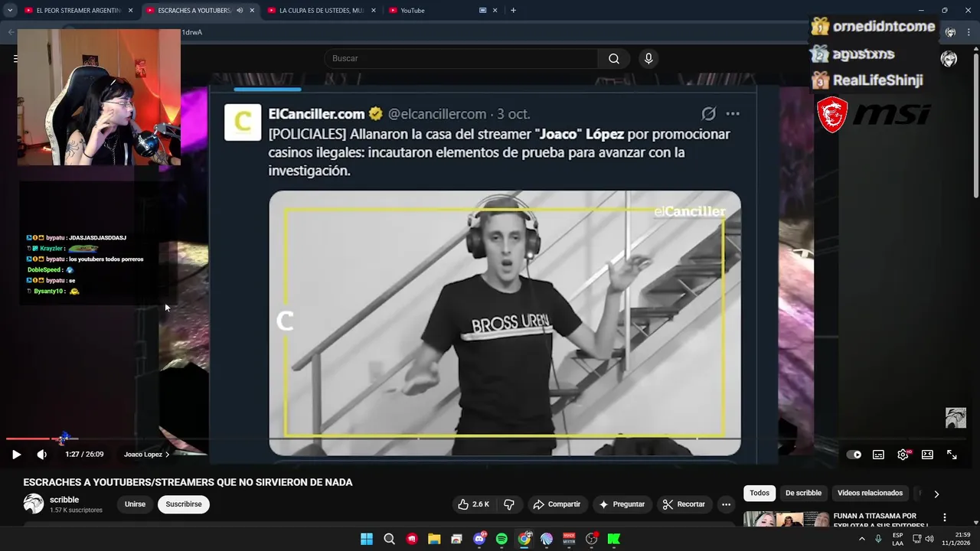Open the tab search dropdown arrow
This screenshot has width=980, height=551.
point(9,11)
